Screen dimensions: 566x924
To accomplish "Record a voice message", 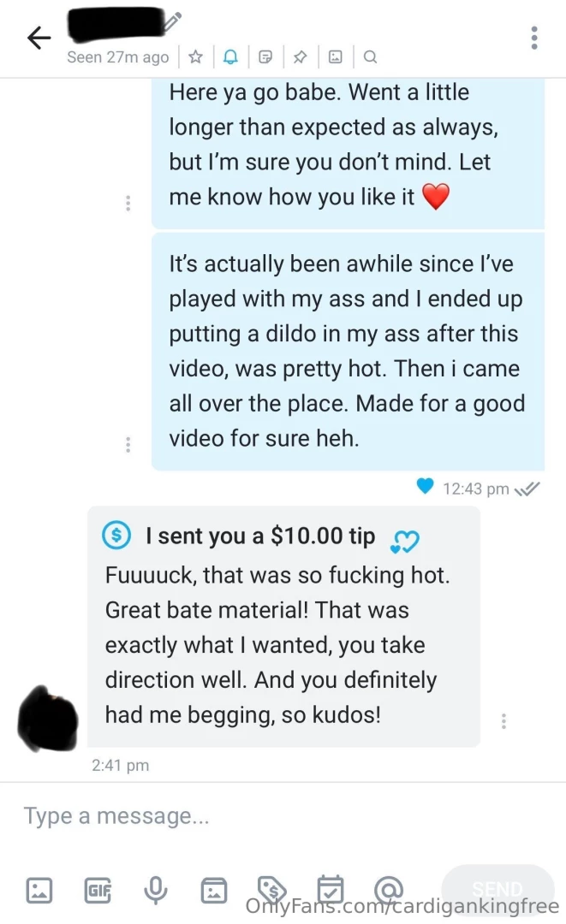I will click(155, 890).
